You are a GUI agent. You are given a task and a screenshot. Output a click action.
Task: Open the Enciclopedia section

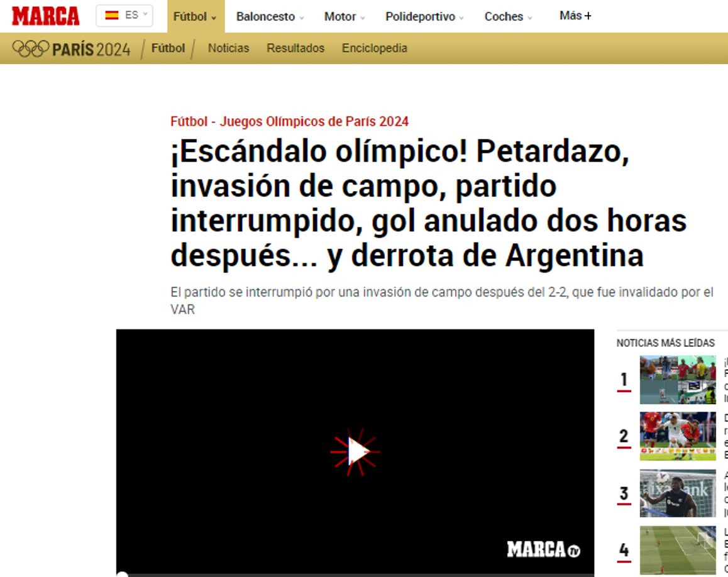click(375, 48)
